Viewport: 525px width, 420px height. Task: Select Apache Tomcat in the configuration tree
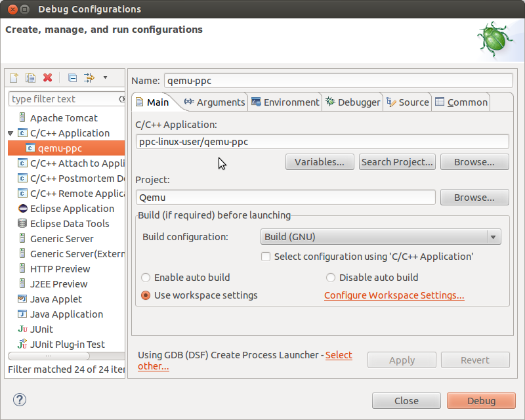(x=64, y=118)
